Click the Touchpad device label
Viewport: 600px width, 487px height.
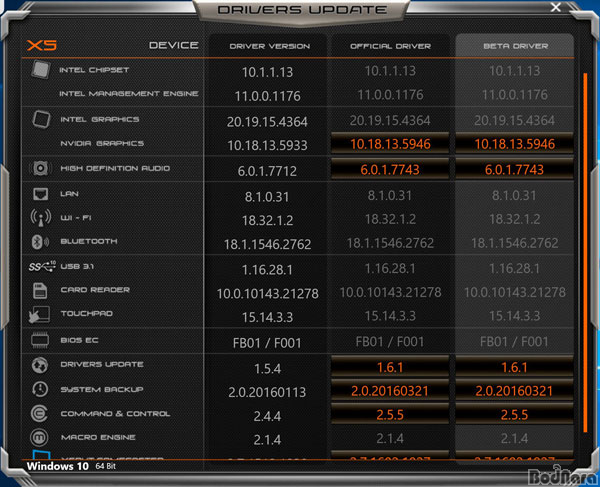tap(86, 313)
